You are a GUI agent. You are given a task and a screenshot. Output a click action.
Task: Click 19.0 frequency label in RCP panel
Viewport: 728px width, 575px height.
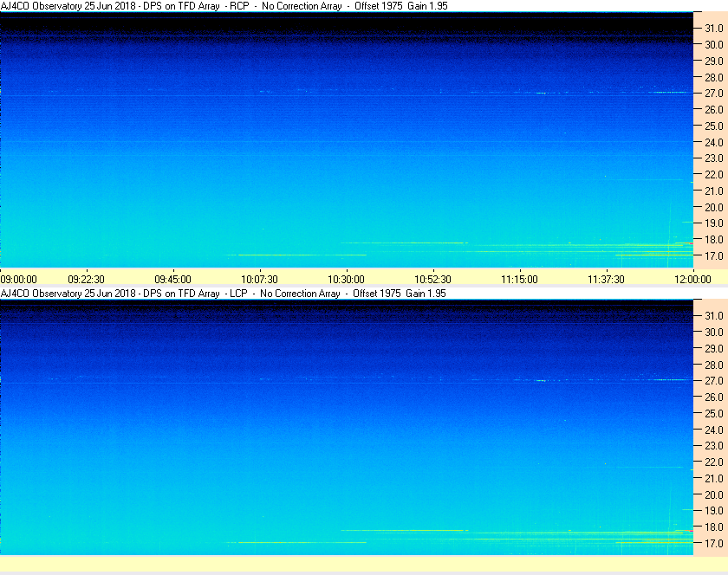714,223
